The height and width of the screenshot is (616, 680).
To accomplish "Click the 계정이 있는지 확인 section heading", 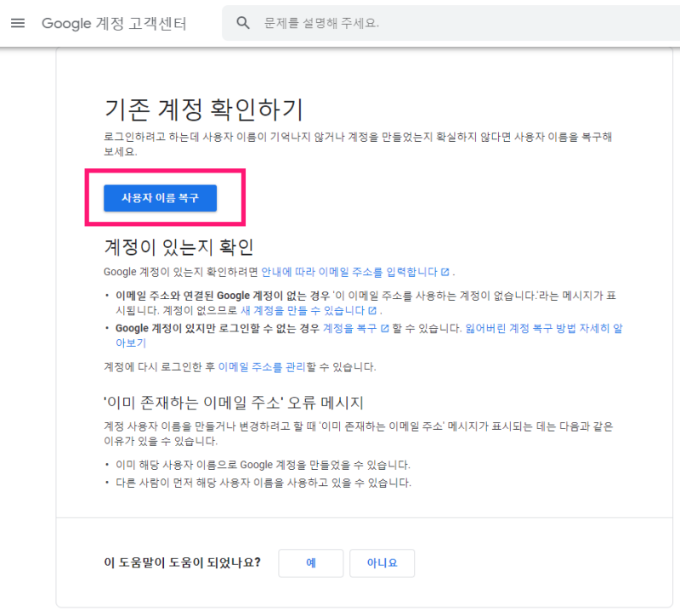I will click(178, 247).
